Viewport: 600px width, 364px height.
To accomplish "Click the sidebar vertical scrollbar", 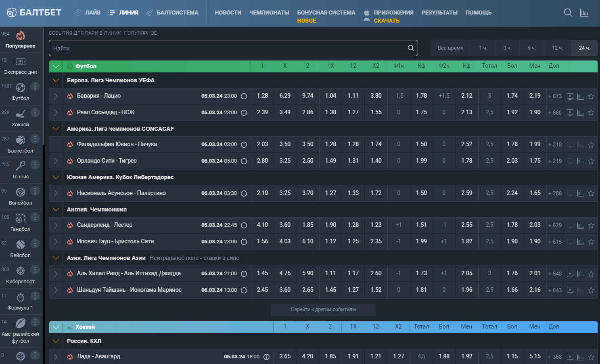I will click(x=44, y=87).
